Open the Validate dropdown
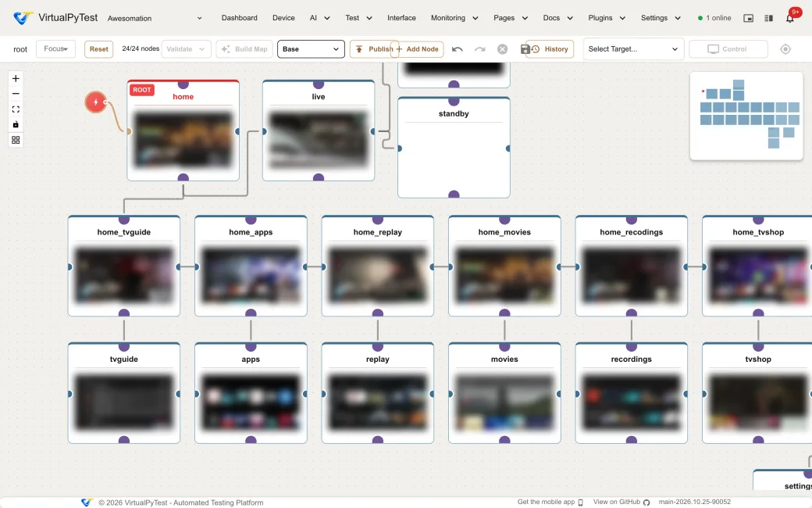Screen dimensions: 812x508 (185, 49)
